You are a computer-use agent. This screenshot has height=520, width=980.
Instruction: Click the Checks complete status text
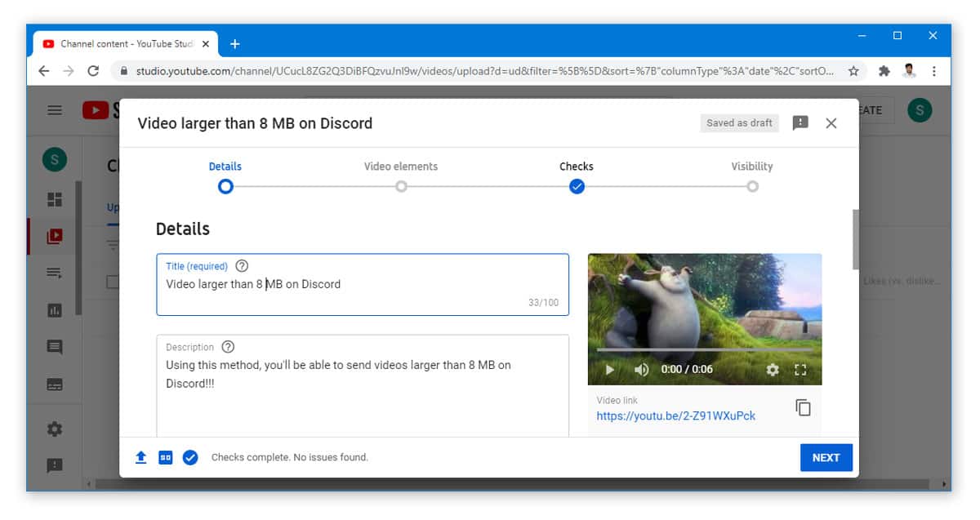click(290, 458)
